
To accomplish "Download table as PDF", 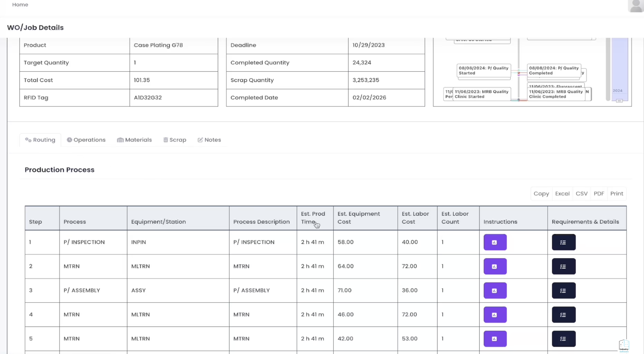I will point(598,193).
